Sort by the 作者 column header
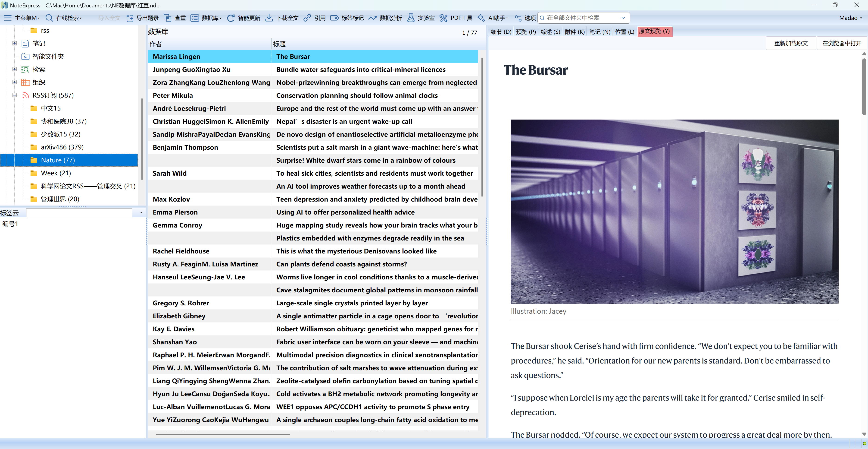 pyautogui.click(x=209, y=44)
